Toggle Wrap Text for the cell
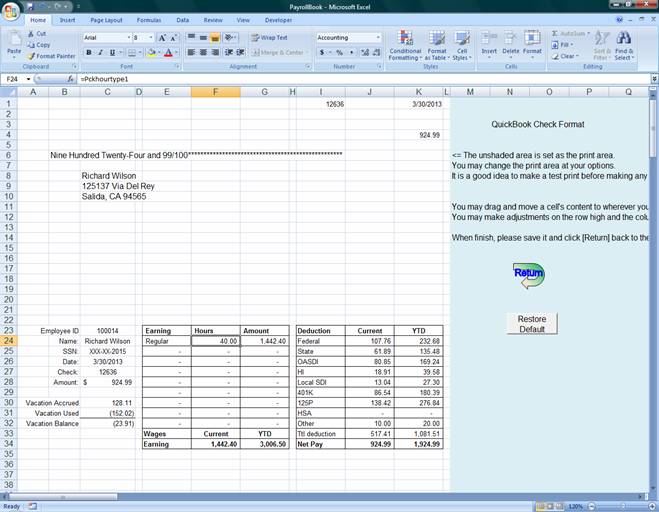This screenshot has height=512, width=659. [268, 38]
